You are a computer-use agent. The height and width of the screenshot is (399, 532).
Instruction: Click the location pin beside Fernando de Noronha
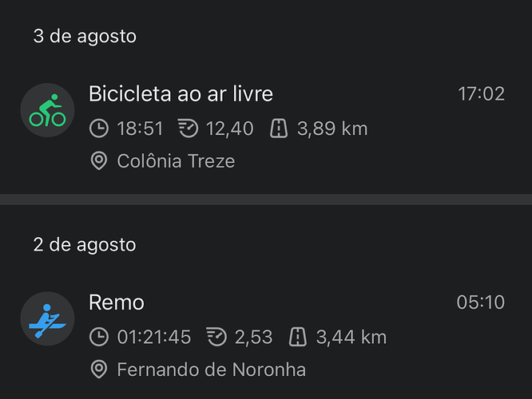(x=99, y=369)
